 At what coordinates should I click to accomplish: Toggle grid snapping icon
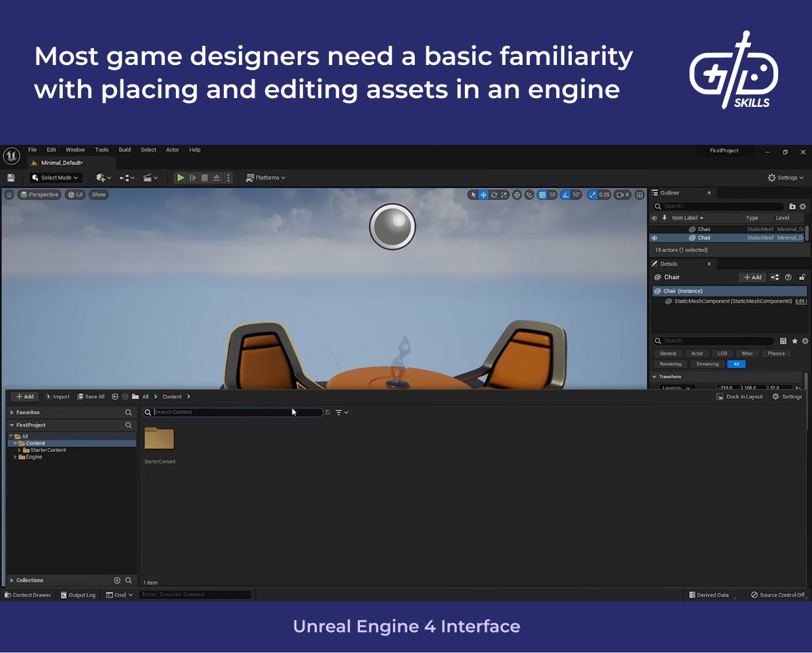click(542, 195)
